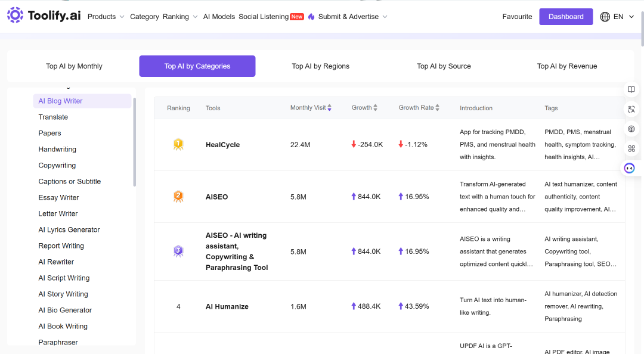Select AI Book Writing category
This screenshot has height=354, width=644.
click(x=63, y=326)
